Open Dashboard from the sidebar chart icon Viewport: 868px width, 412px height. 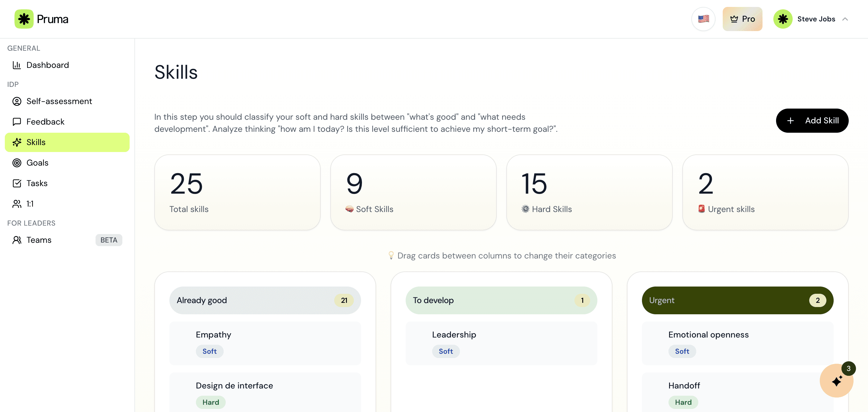[x=17, y=65]
